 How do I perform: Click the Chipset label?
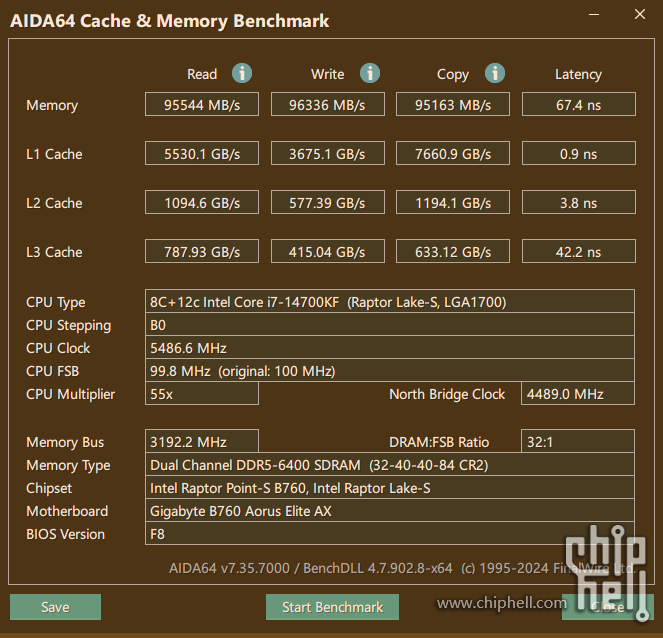[49, 488]
